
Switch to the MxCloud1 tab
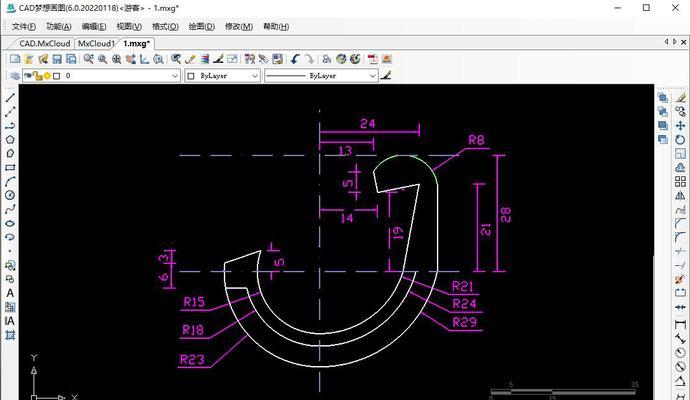pos(96,44)
